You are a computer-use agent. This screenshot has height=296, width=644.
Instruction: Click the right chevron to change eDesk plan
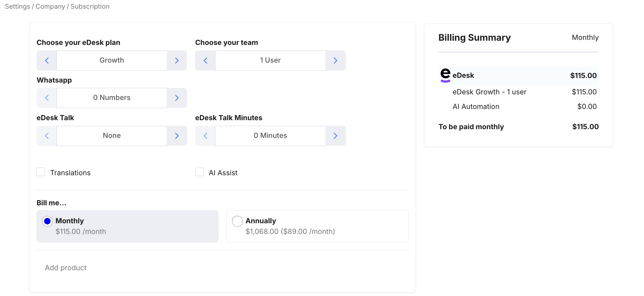point(177,60)
